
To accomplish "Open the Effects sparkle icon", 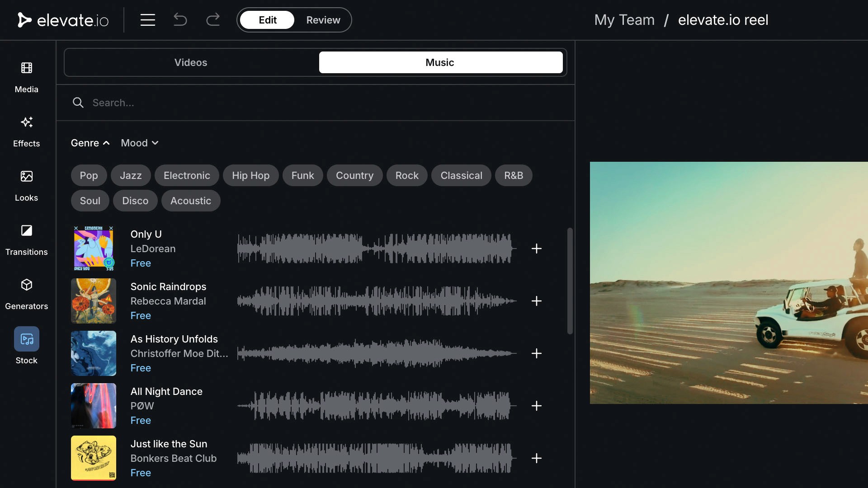I will [26, 122].
